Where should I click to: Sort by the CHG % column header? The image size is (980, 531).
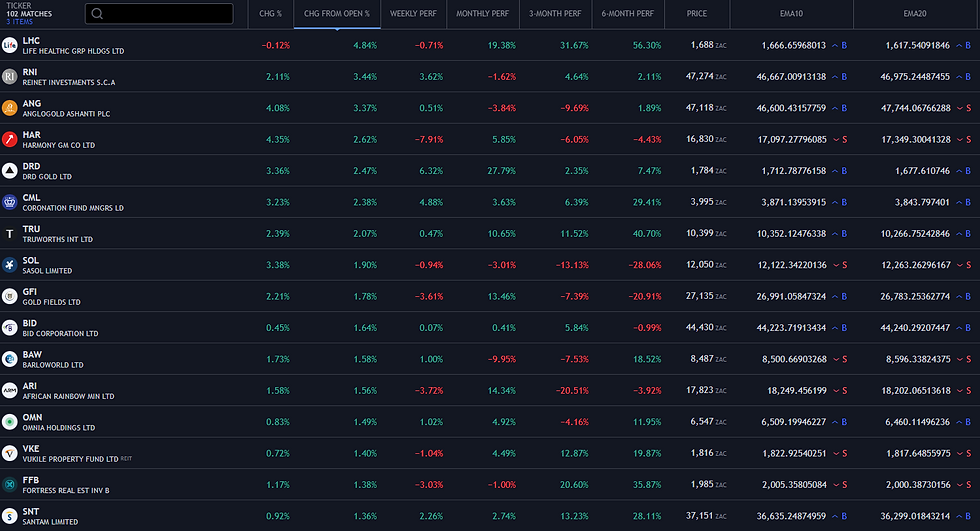270,14
